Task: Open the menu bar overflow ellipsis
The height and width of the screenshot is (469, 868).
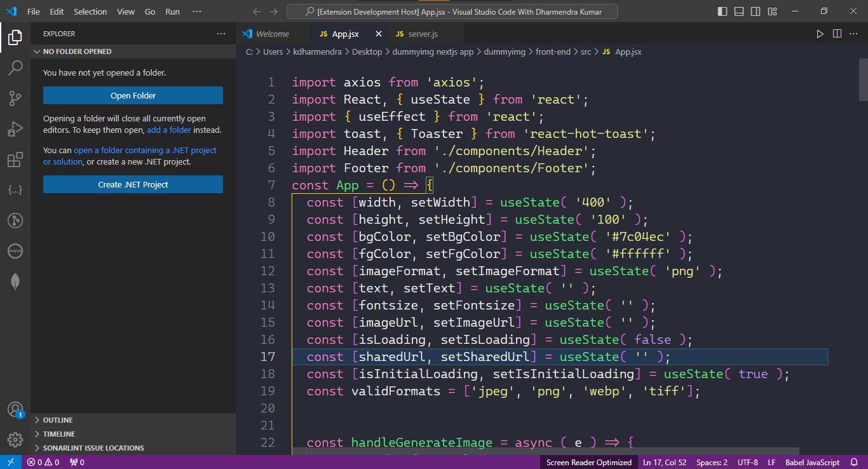Action: point(197,11)
